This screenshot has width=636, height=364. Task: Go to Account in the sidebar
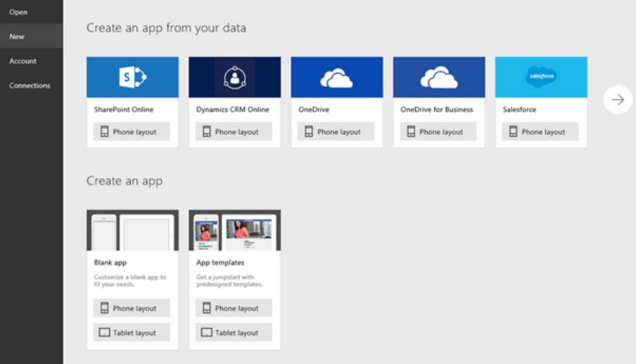pyautogui.click(x=23, y=61)
